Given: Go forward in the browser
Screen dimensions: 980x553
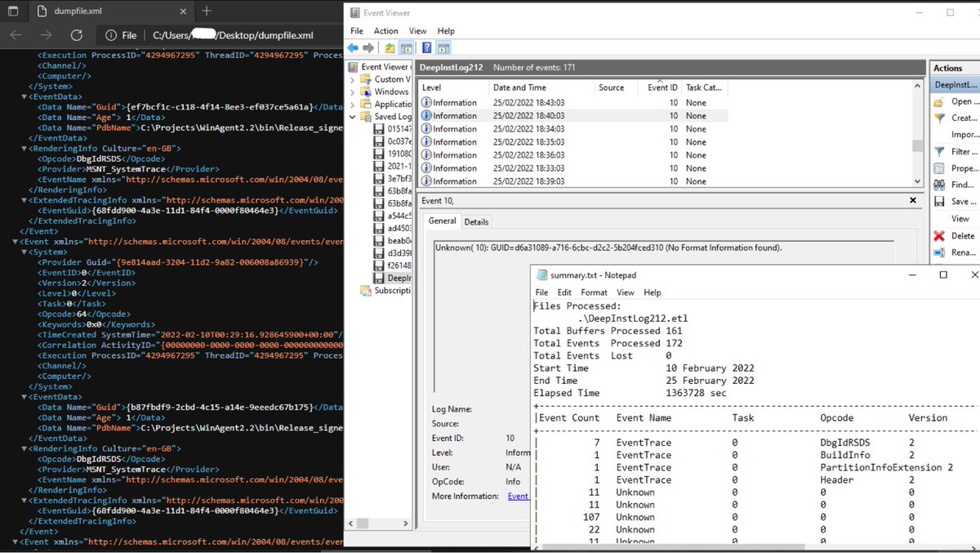Looking at the screenshot, I should click(47, 35).
